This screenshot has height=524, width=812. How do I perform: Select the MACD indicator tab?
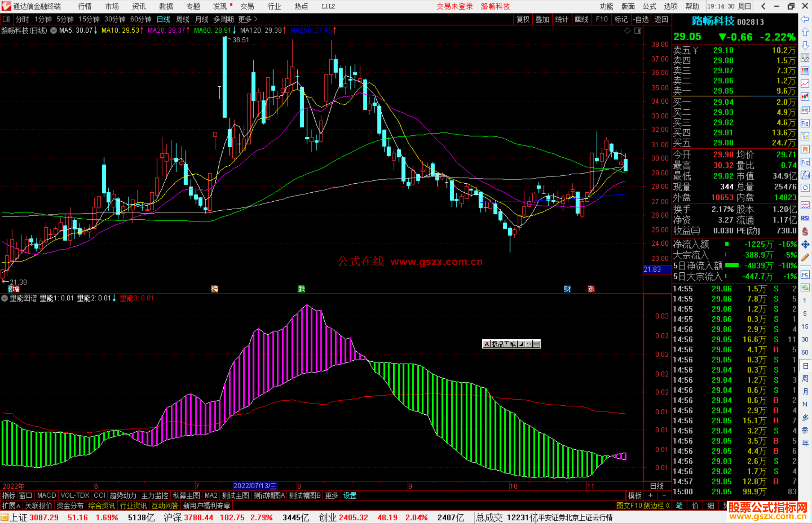click(46, 495)
